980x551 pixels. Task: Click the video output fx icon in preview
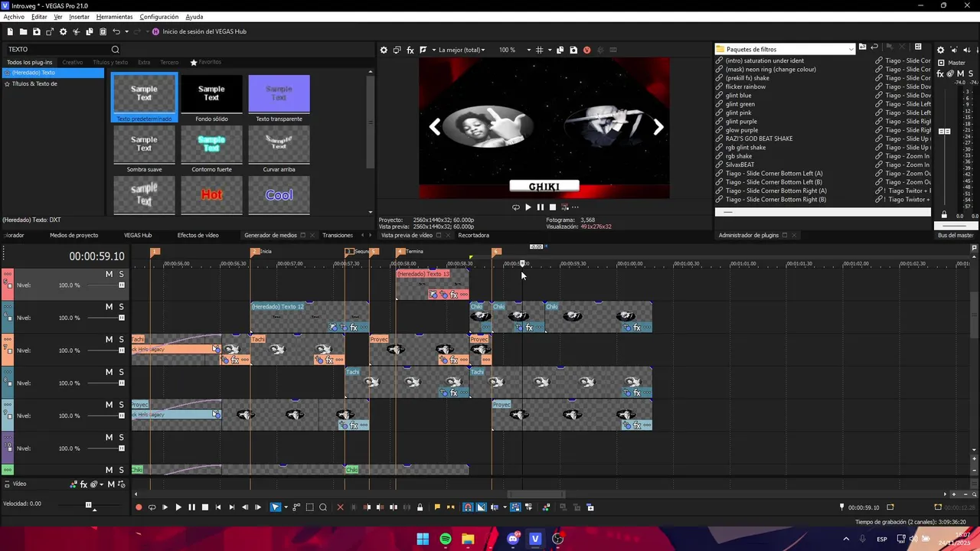[x=410, y=50]
